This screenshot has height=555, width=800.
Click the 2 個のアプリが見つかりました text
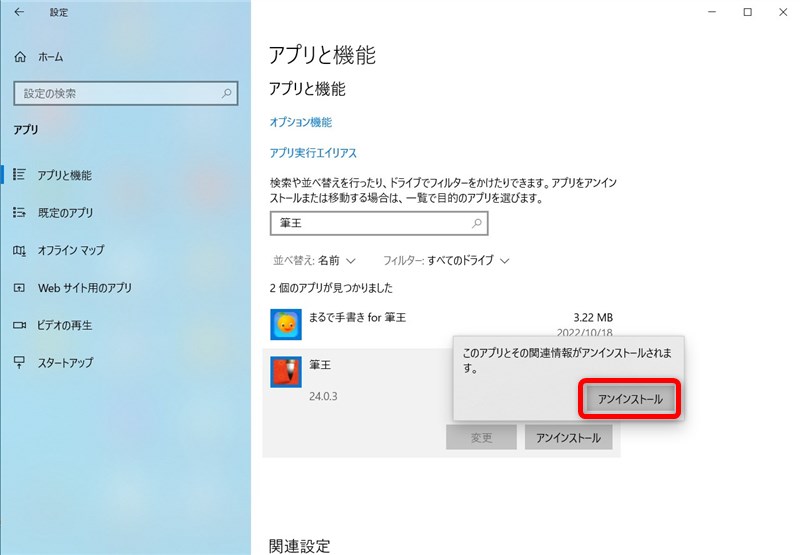(331, 288)
